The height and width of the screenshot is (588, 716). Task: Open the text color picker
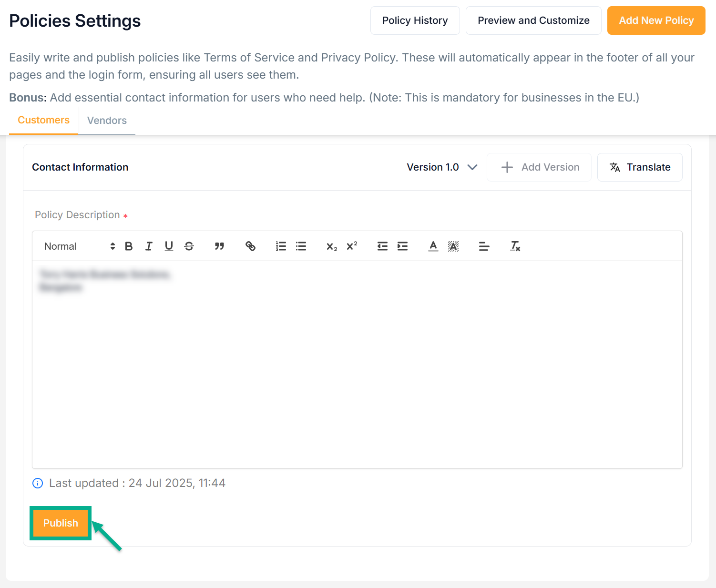[433, 246]
